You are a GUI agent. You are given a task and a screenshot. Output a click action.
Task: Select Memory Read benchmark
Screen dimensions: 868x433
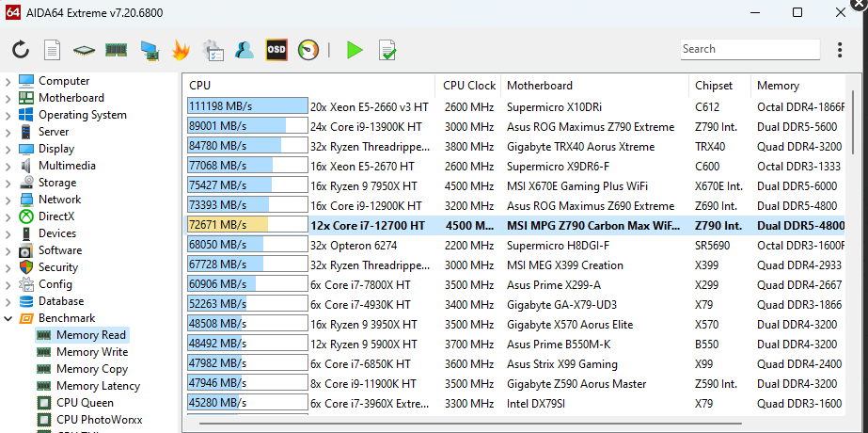coord(82,335)
